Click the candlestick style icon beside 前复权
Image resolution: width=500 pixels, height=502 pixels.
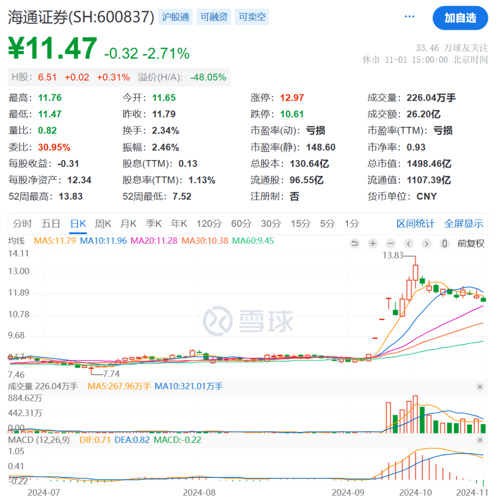[444, 244]
